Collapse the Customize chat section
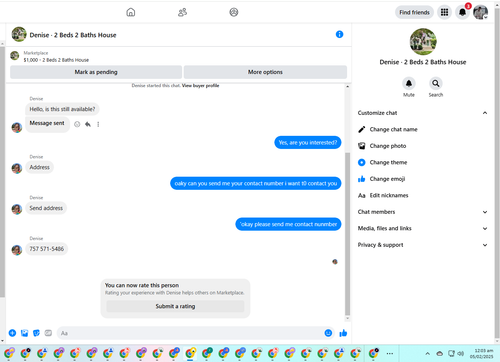This screenshot has height=362, width=500. (x=422, y=113)
